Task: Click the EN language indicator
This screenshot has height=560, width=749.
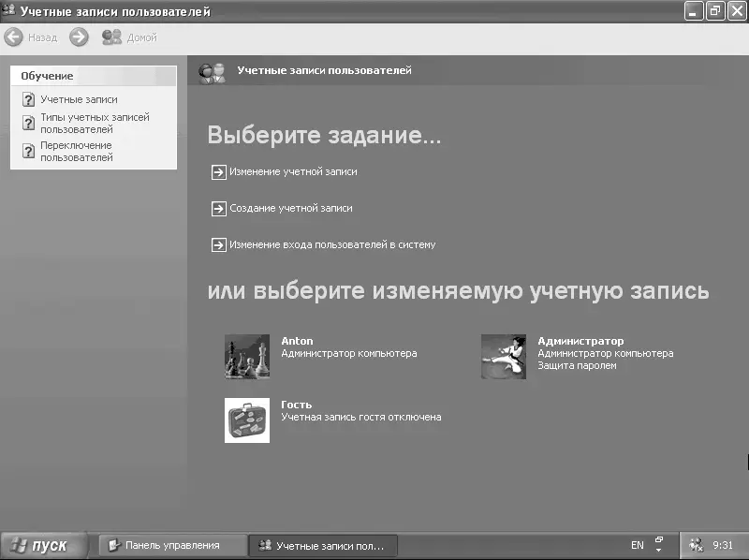Action: (638, 545)
